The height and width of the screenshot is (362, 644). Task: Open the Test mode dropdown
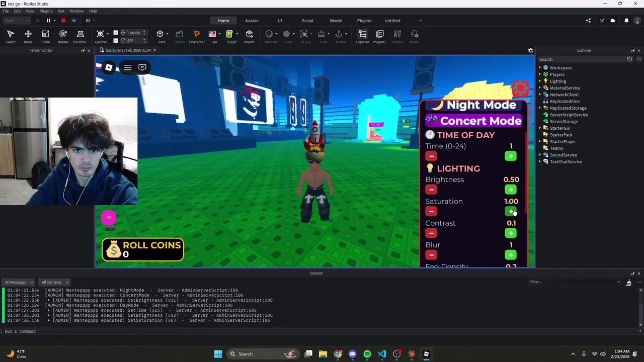point(17,21)
